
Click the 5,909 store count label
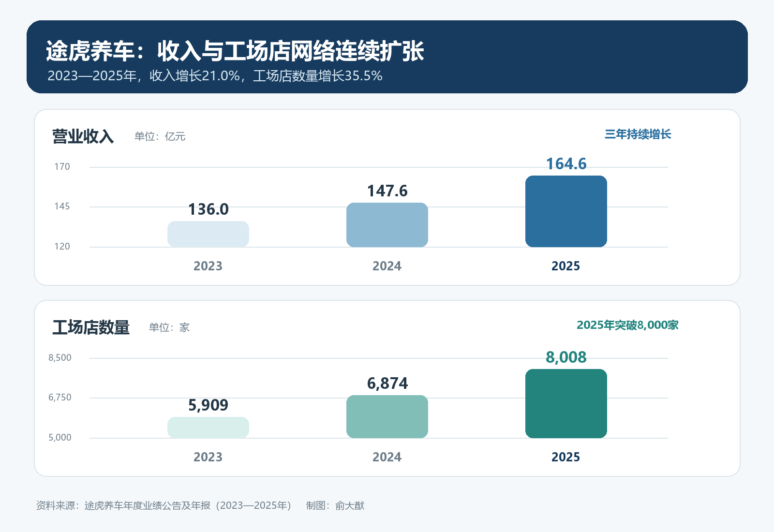[208, 405]
